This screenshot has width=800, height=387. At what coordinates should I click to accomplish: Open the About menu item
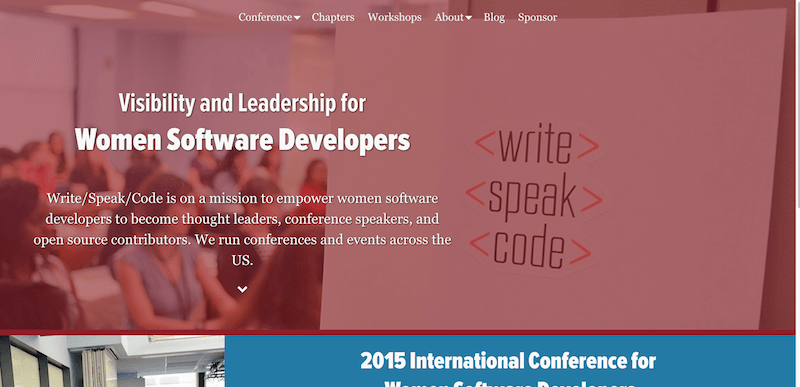[x=449, y=17]
